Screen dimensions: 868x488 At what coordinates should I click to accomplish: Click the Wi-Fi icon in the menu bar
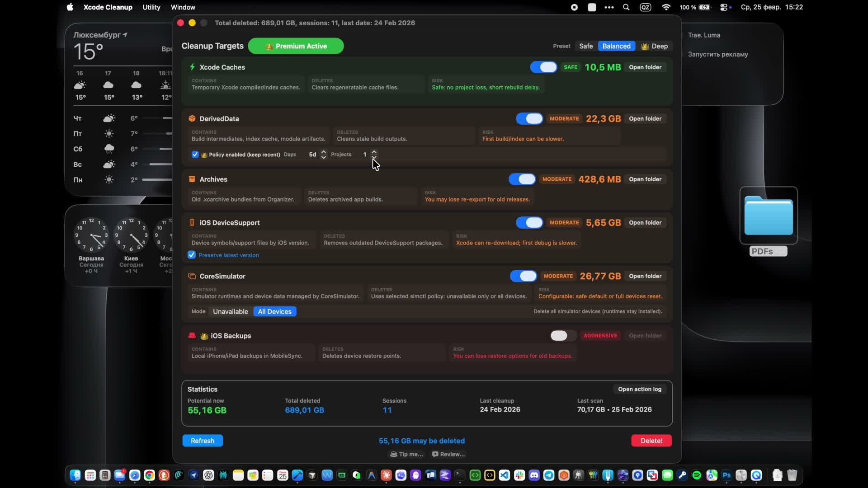[x=666, y=7]
